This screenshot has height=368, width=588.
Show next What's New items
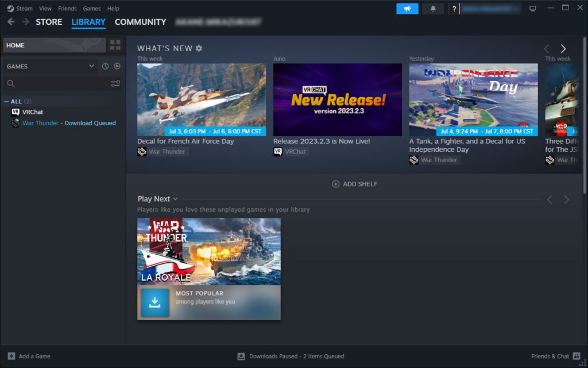point(563,48)
